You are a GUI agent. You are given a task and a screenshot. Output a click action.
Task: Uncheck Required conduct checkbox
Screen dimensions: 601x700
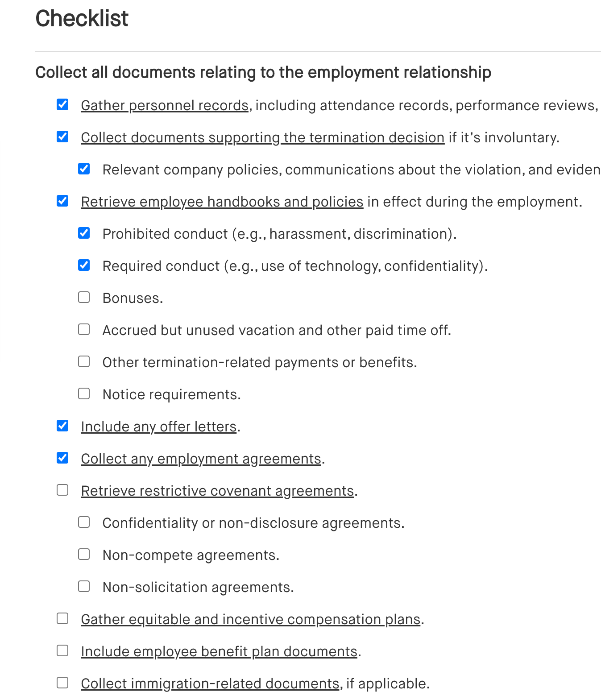(84, 265)
